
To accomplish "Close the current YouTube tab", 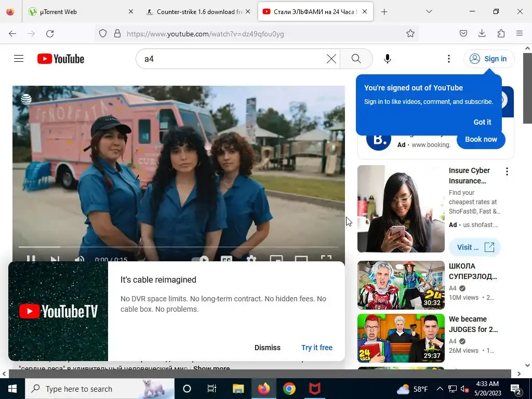I will tap(365, 11).
